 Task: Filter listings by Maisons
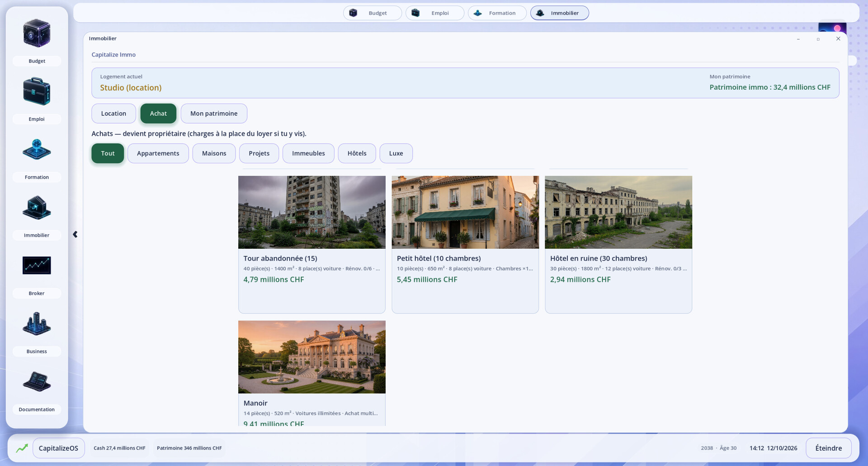pyautogui.click(x=214, y=153)
